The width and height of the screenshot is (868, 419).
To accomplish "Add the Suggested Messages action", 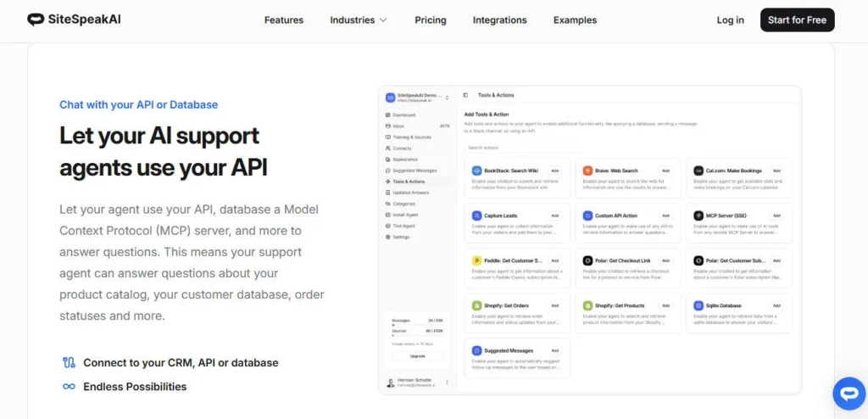I will 554,351.
